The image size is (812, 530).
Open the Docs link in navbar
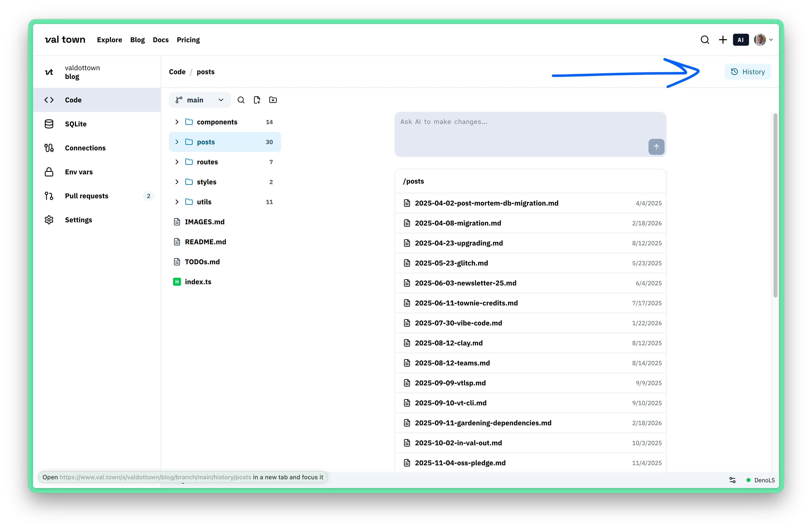tap(161, 40)
